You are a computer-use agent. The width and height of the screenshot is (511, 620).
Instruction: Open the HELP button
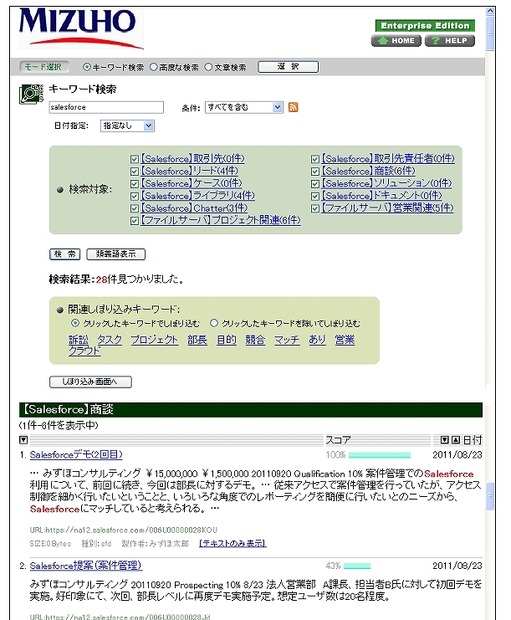click(x=450, y=41)
